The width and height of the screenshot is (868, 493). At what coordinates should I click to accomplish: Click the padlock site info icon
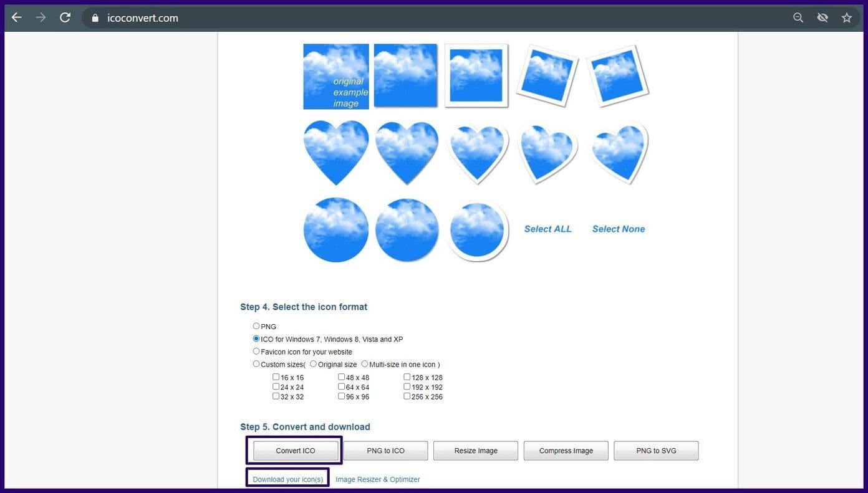point(95,18)
